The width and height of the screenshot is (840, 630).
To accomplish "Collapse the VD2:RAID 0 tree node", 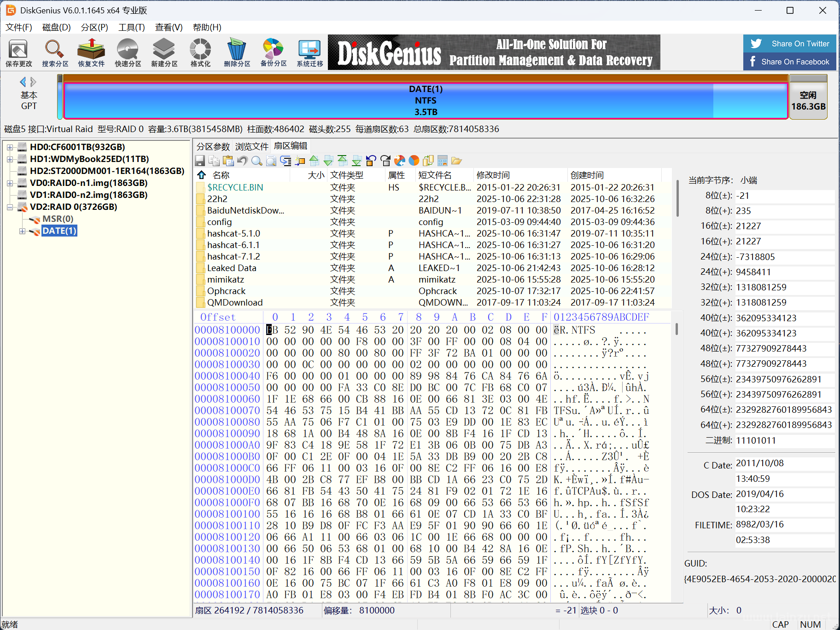I will (10, 207).
